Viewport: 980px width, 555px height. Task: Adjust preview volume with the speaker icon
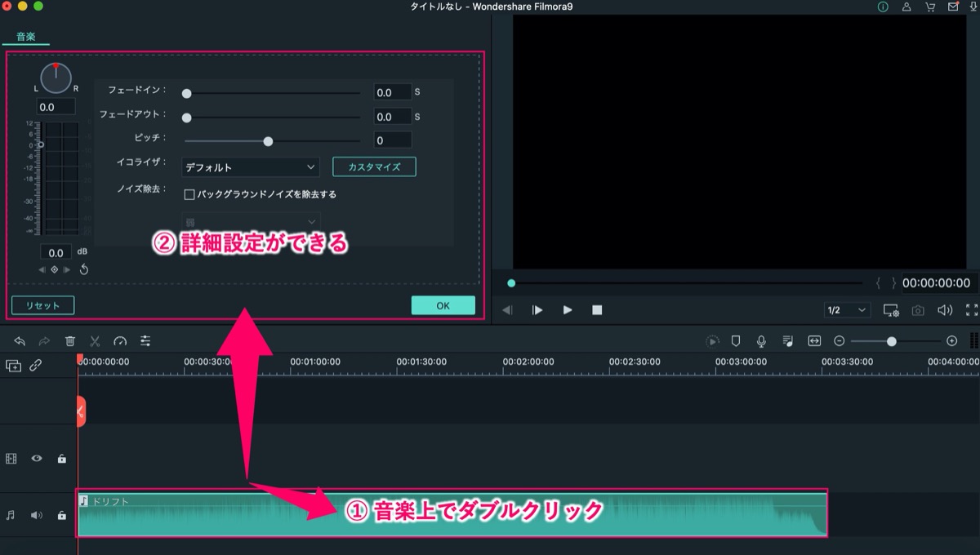pyautogui.click(x=945, y=310)
